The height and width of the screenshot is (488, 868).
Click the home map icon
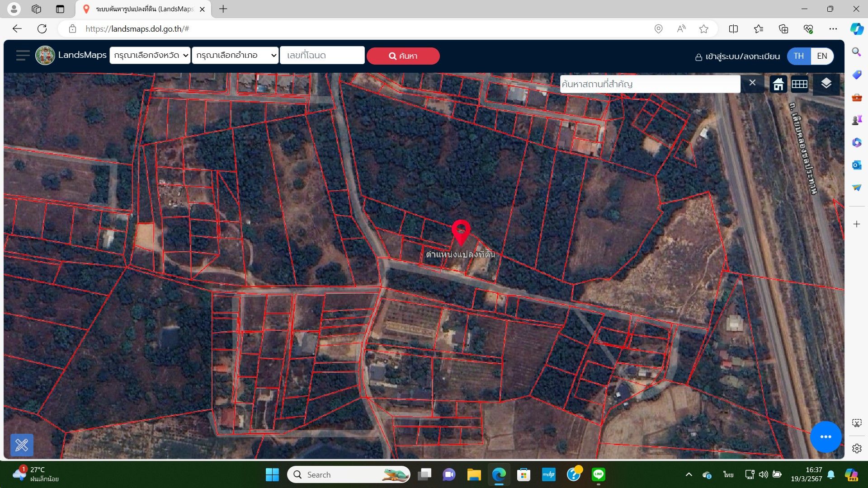point(778,84)
